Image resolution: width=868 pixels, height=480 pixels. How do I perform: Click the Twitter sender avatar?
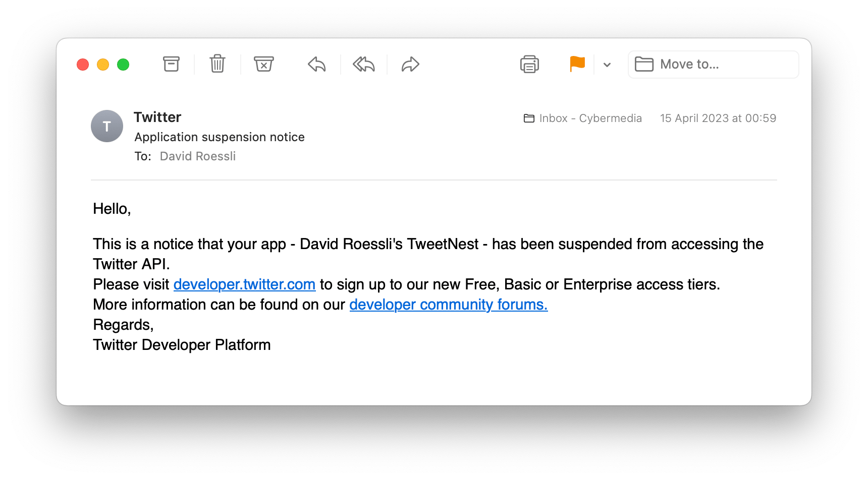click(107, 126)
